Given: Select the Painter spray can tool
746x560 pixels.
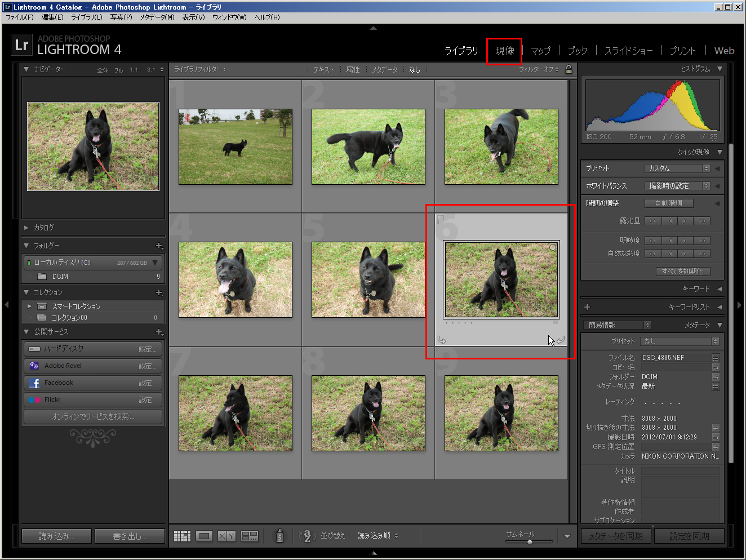Looking at the screenshot, I should click(279, 536).
